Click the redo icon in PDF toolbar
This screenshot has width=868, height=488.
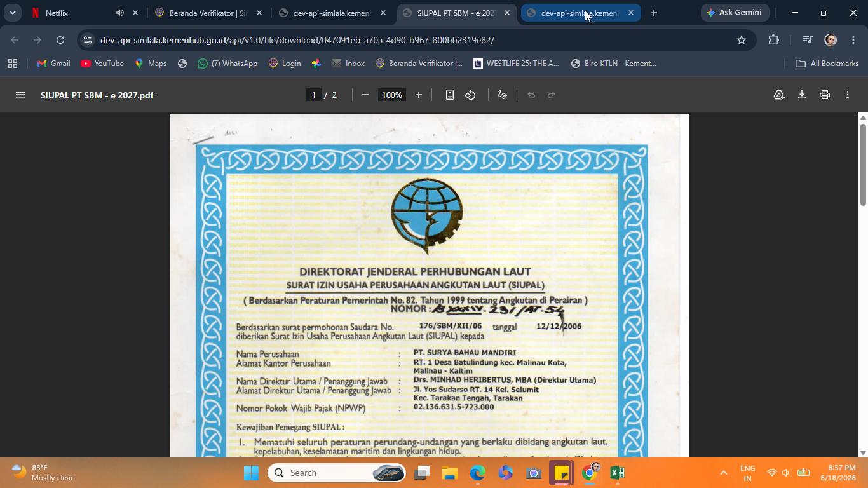552,95
